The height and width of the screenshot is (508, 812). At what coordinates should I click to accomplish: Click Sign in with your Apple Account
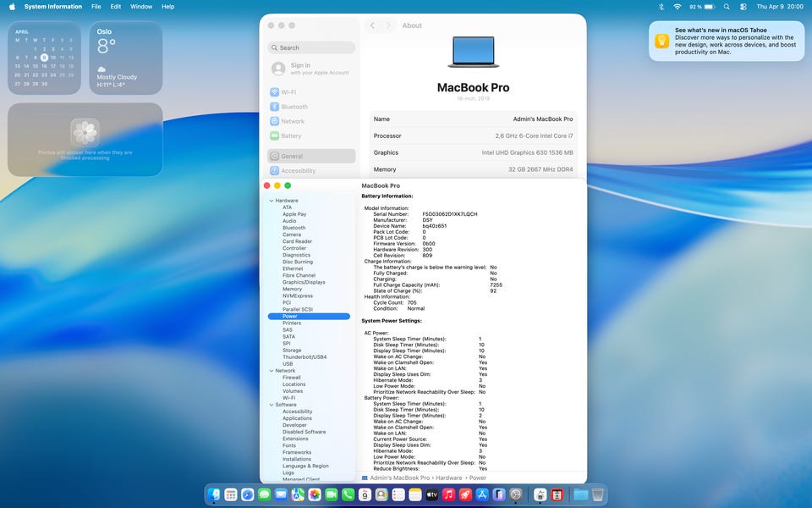coord(311,69)
